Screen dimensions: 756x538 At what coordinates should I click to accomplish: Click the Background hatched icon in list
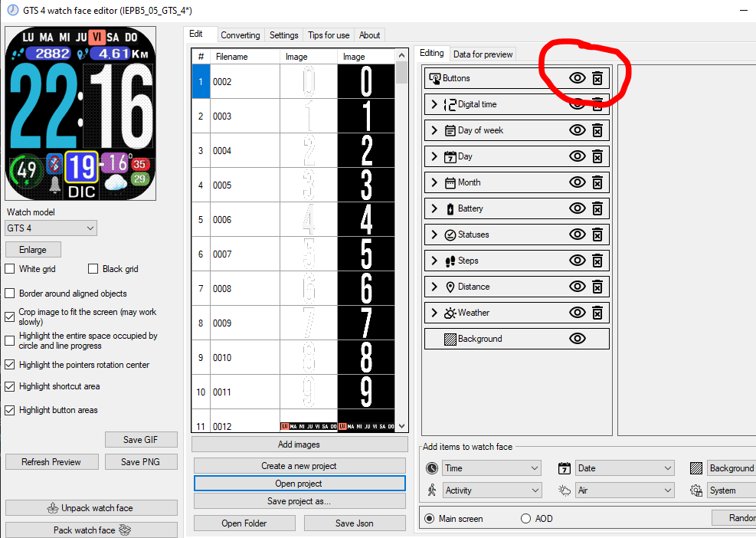pyautogui.click(x=450, y=340)
